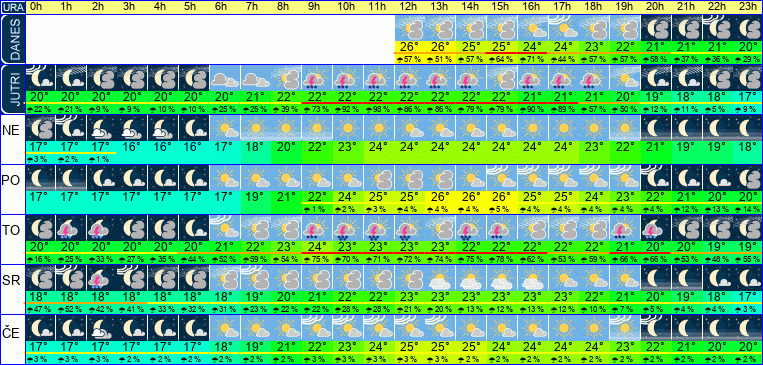
Task: Click the yellow 26° cell for PO at 15h
Action: (501, 197)
